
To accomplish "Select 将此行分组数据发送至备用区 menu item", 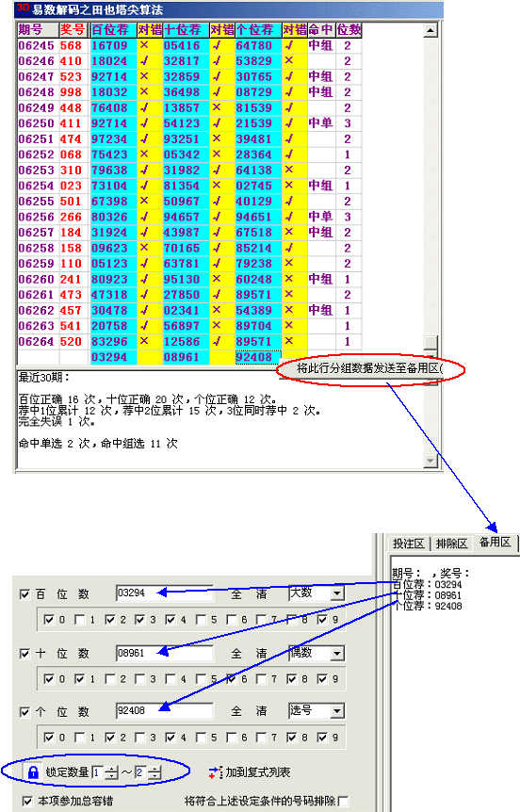I will [x=369, y=368].
